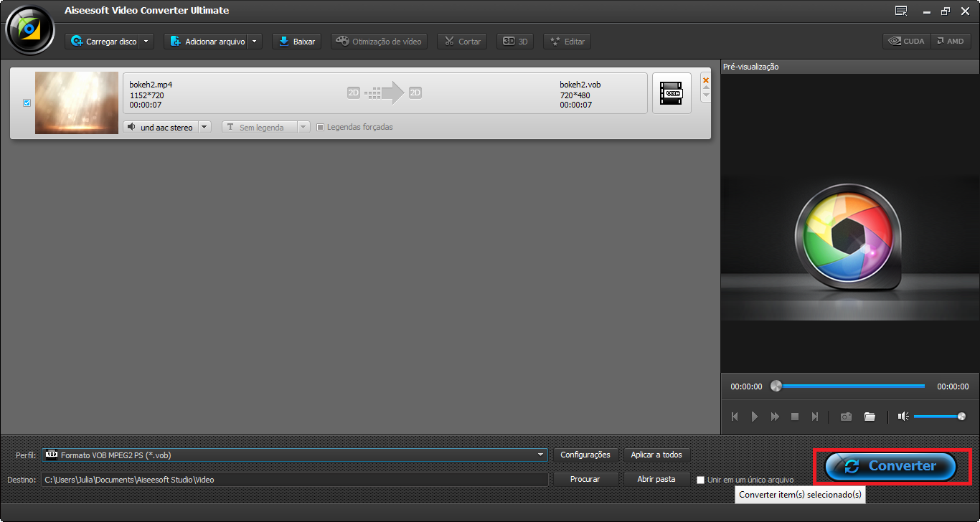Open Carregar disco to load a disc
Image resolution: width=980 pixels, height=522 pixels.
(x=105, y=41)
